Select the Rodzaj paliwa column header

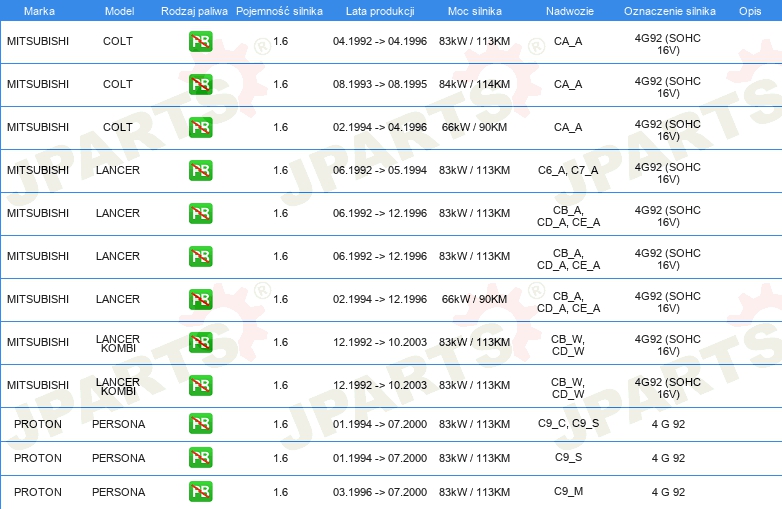194,10
